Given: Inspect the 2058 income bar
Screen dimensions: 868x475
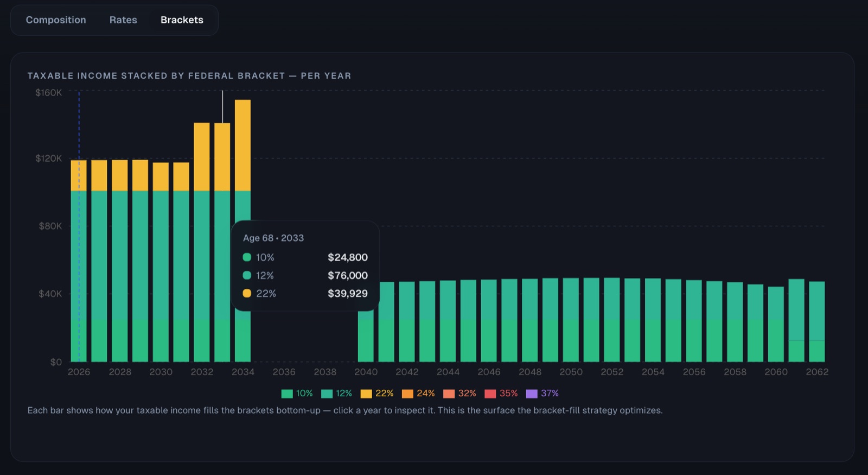Looking at the screenshot, I should tap(735, 322).
